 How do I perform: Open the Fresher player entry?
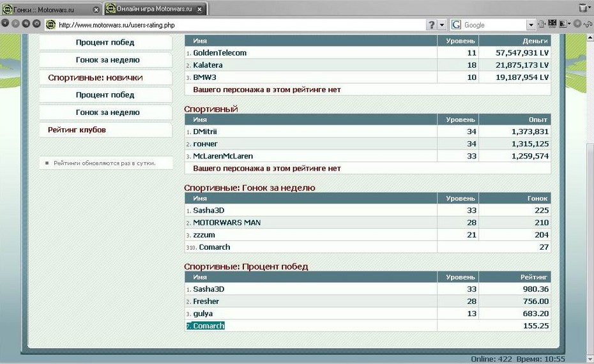pyautogui.click(x=206, y=301)
